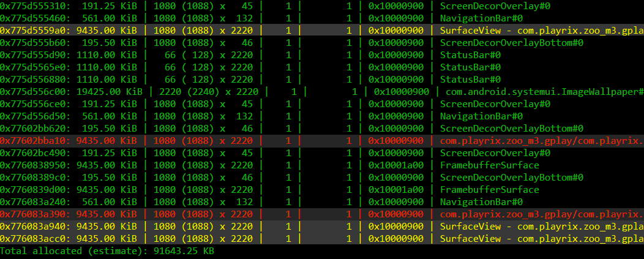The image size is (644, 259).
Task: Click '1080 (1088) x 46' in row 0x77602bb620
Action: [203, 129]
